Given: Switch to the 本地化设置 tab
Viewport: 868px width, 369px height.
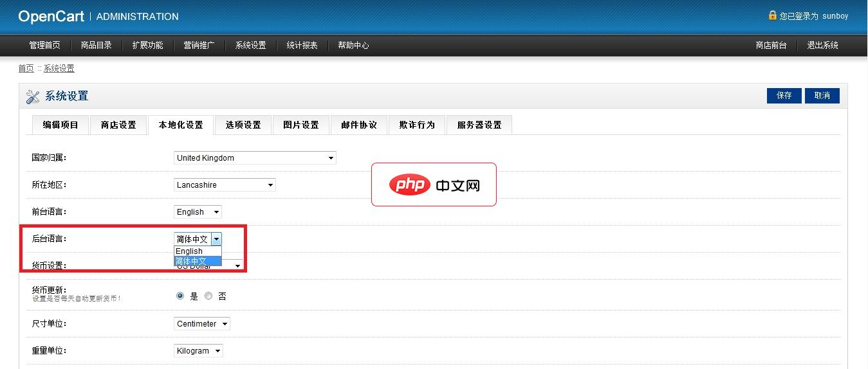Looking at the screenshot, I should 181,125.
